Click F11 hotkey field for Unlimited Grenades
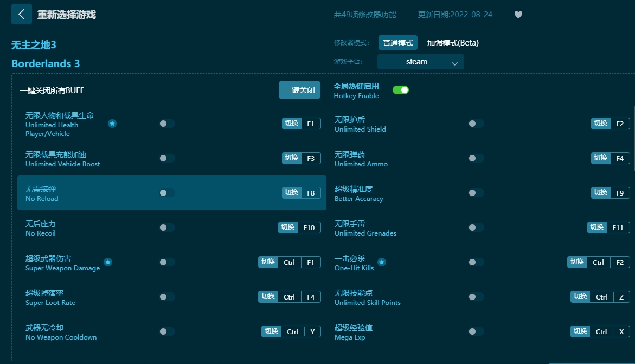635x364 pixels. point(618,227)
